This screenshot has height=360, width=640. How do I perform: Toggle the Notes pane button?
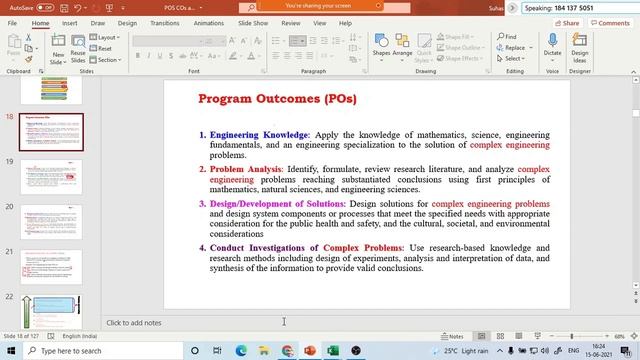[452, 336]
